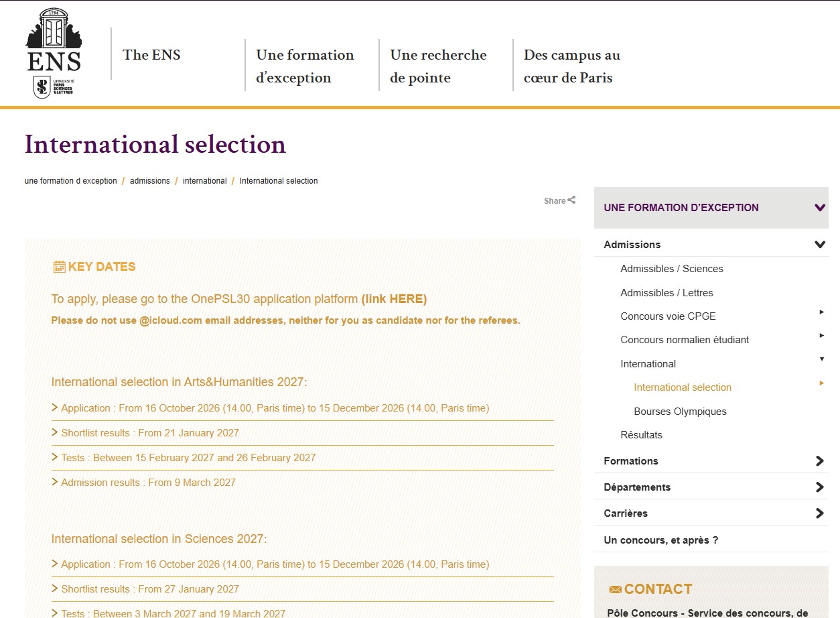Image resolution: width=840 pixels, height=618 pixels.
Task: Click Départements sidebar item label
Action: click(637, 487)
